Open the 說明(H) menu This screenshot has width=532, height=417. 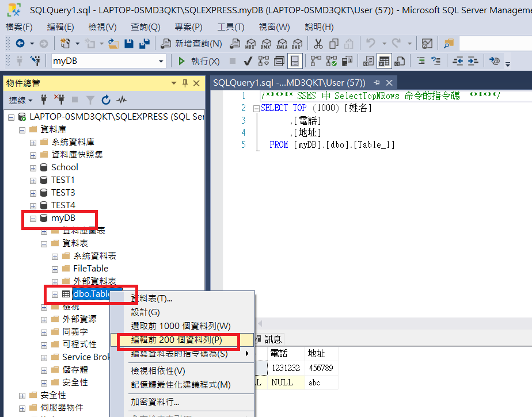(320, 27)
